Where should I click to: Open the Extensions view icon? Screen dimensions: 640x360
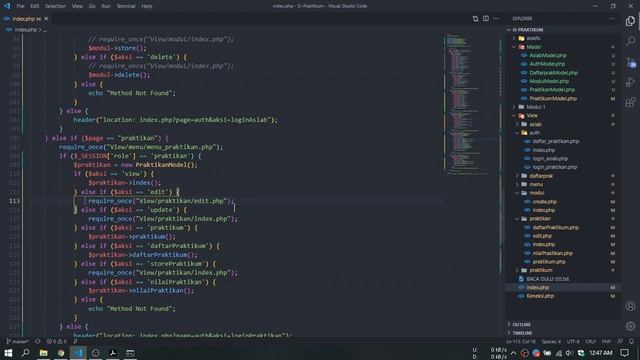(631, 102)
